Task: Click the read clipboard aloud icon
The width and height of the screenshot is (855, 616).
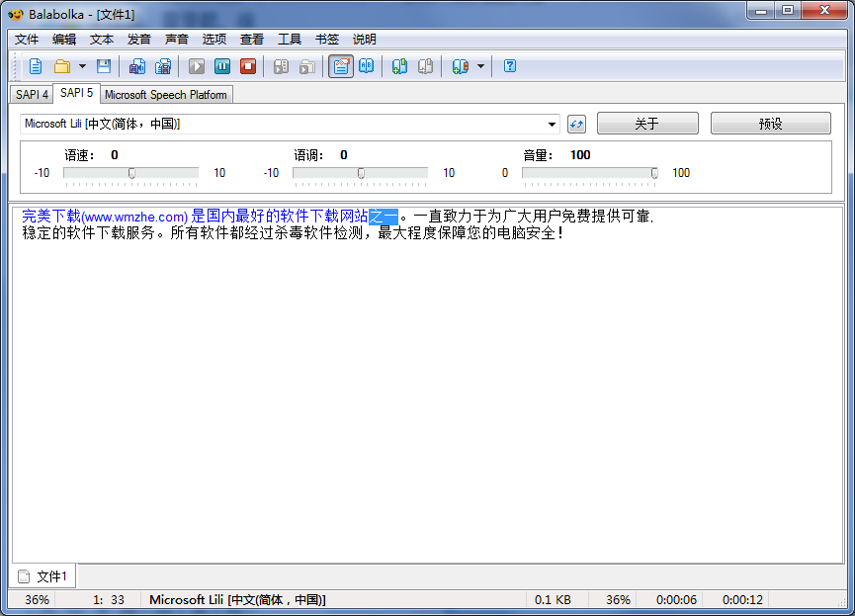Action: (307, 66)
